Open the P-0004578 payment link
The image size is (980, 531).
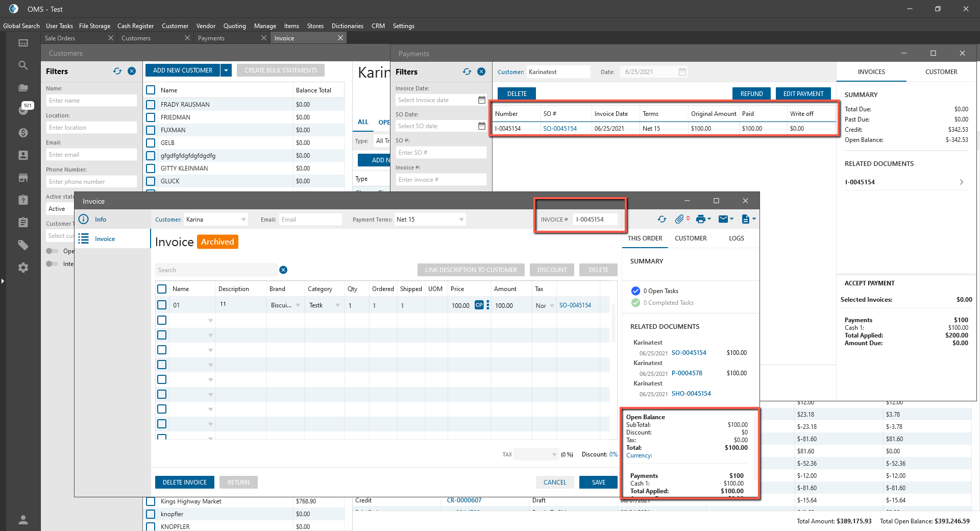687,373
